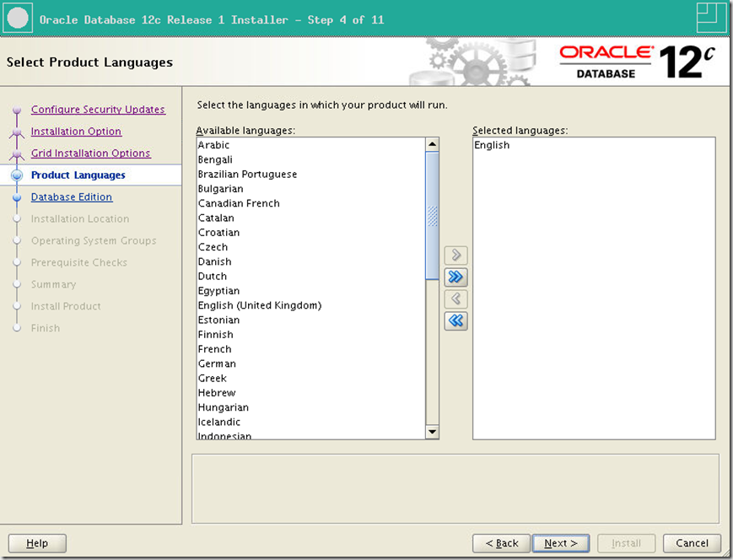733x560 pixels.
Task: Select Product Languages step
Action: 78,175
